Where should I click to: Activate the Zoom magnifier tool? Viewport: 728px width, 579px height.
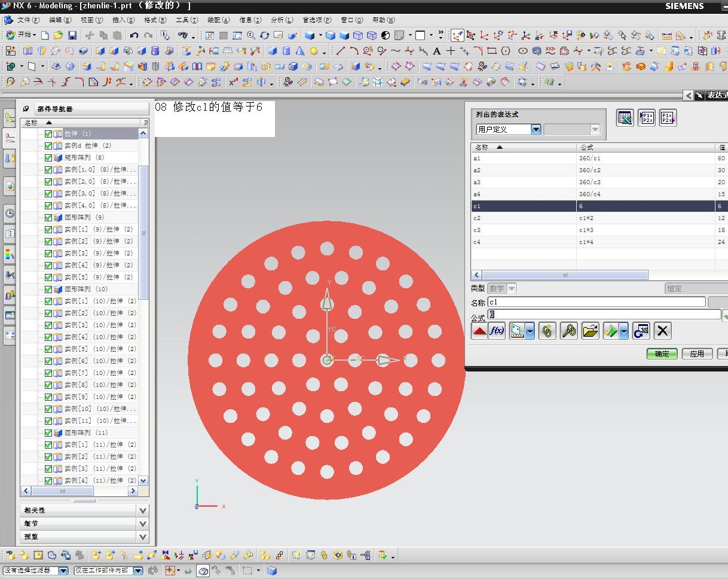pos(251,35)
